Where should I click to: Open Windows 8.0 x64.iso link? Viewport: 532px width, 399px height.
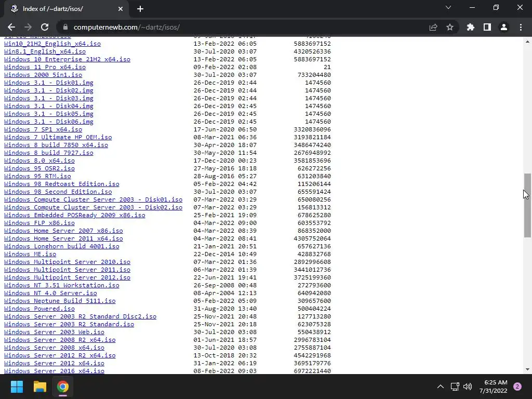(39, 161)
